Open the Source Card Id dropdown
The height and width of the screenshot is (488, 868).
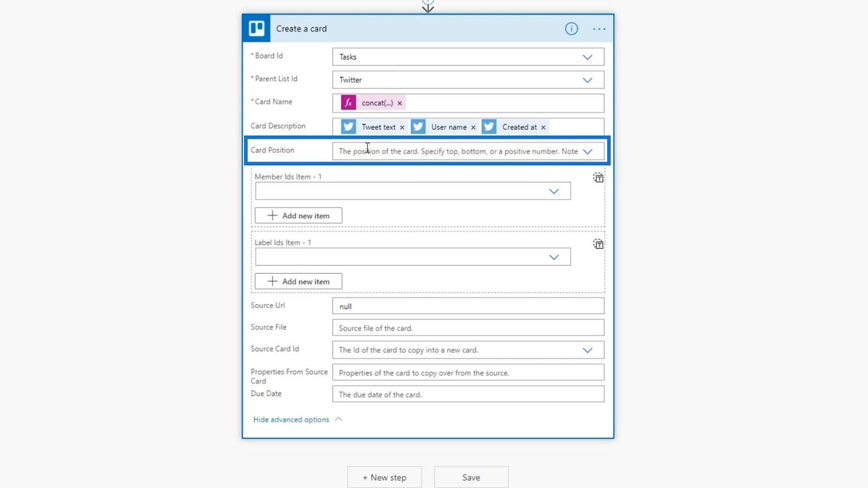tap(588, 350)
